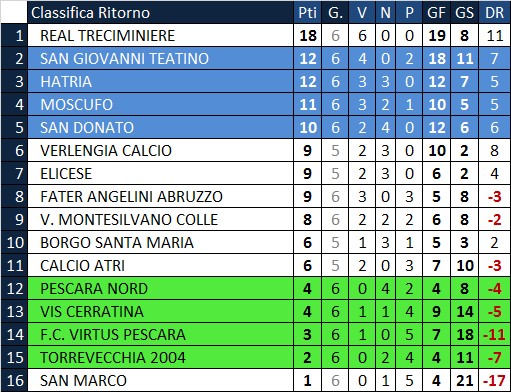The image size is (511, 392).
Task: Click the BORGO SANTA MARIA cell
Action: pos(160,242)
